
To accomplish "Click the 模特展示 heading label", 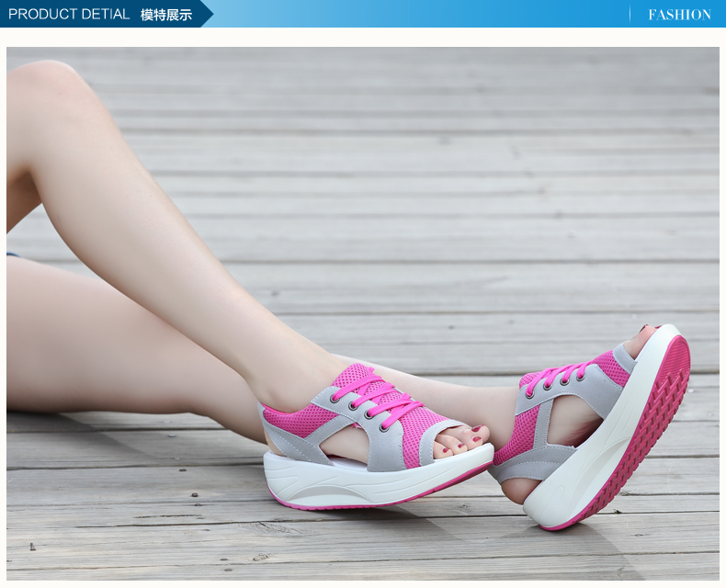I will click(166, 15).
